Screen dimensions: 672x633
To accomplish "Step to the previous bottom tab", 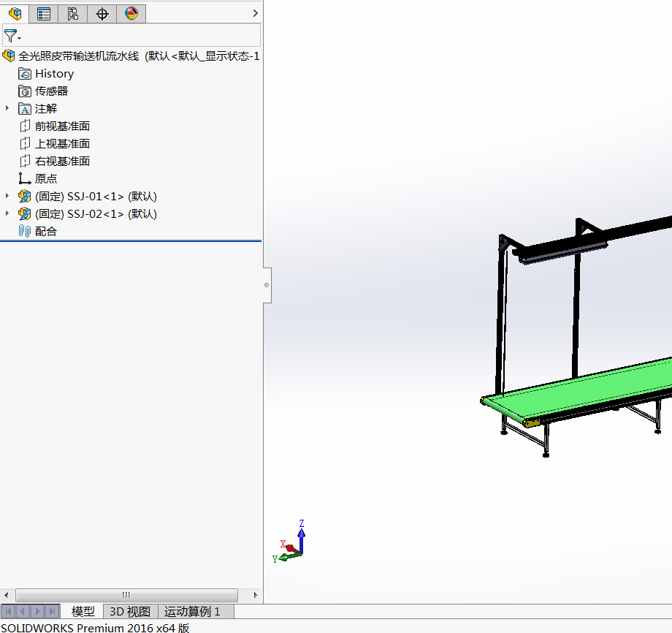I will pos(23,611).
